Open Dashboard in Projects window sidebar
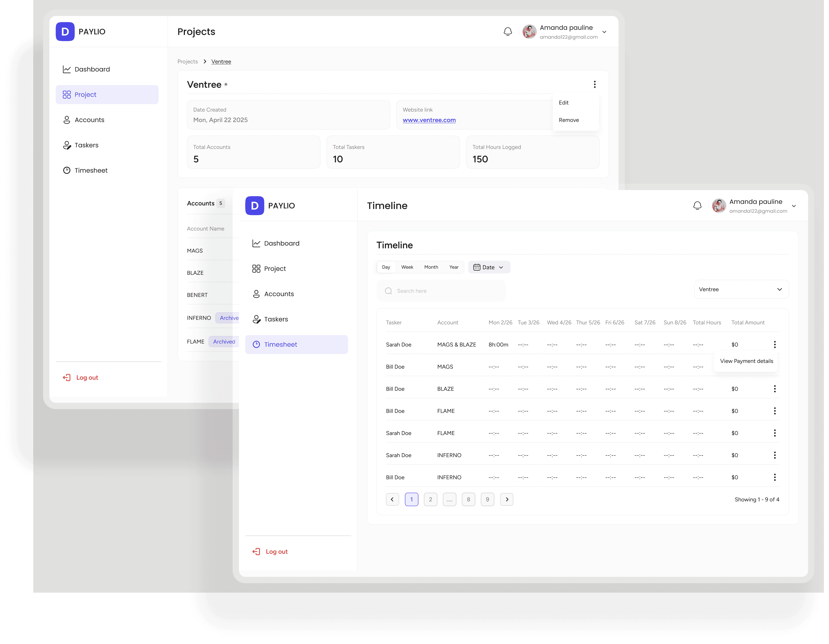 click(x=107, y=70)
